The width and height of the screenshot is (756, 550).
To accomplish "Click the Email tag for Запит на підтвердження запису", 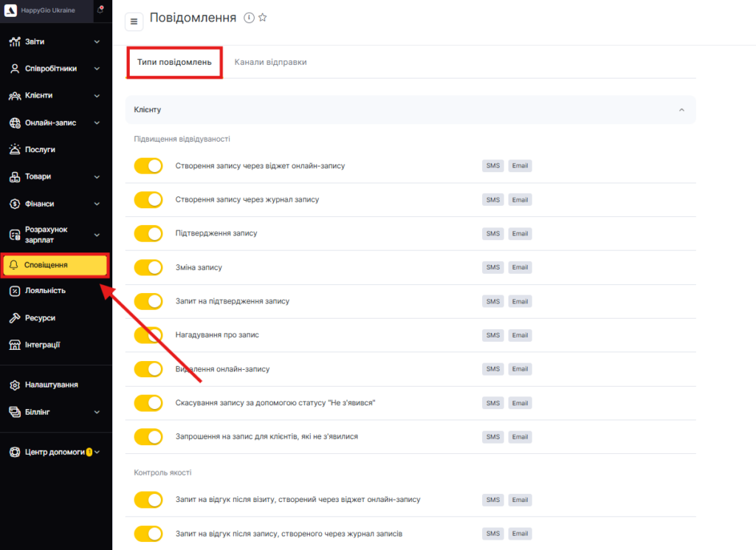I will (x=520, y=301).
